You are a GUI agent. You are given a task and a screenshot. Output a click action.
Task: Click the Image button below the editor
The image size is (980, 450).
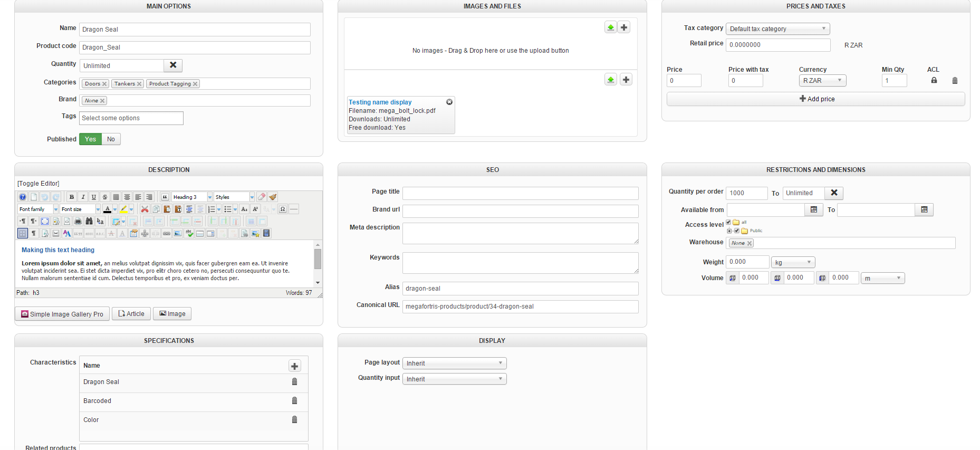tap(172, 314)
